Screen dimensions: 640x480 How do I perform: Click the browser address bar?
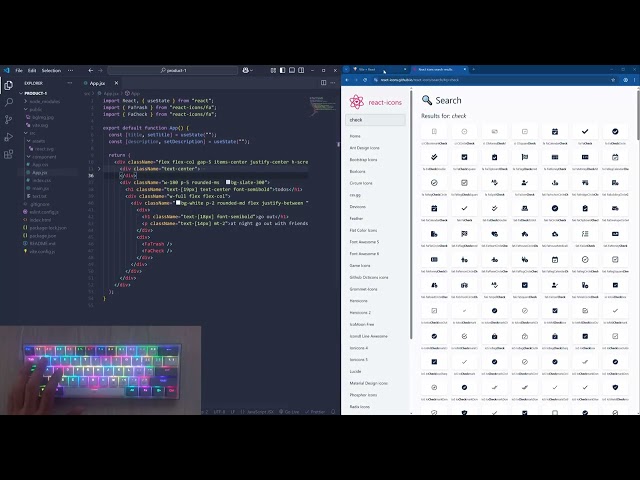(x=490, y=80)
